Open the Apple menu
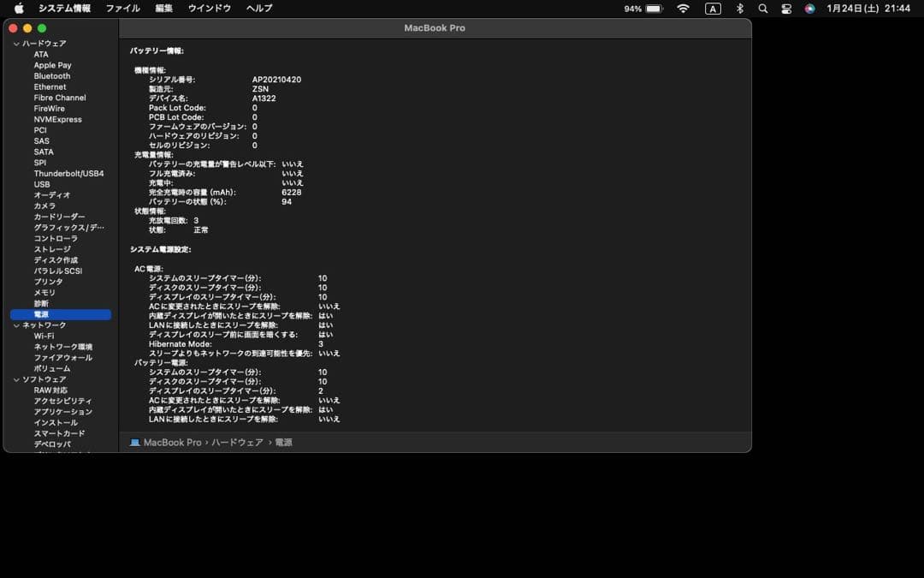The image size is (924, 578). (x=19, y=8)
